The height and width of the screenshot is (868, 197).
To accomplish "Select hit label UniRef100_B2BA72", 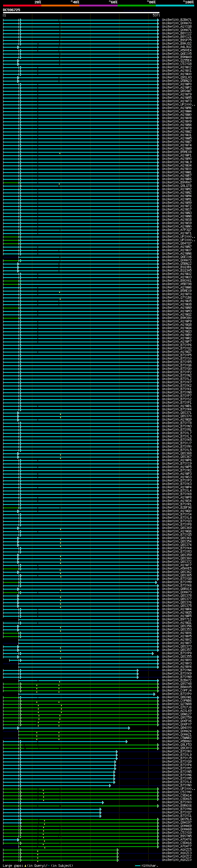I will (x=177, y=680).
